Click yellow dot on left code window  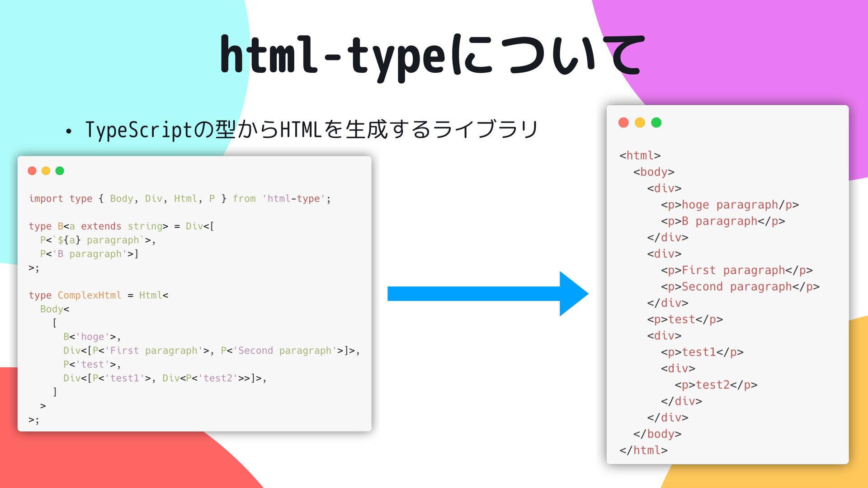[x=46, y=171]
